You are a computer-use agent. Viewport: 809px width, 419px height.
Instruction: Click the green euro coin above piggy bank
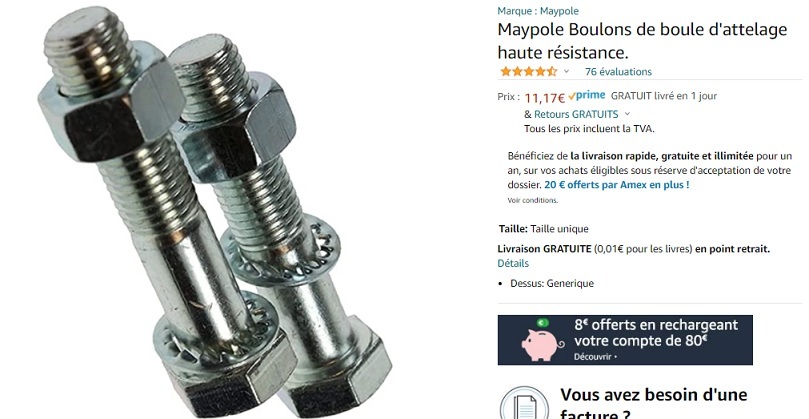coord(542,323)
